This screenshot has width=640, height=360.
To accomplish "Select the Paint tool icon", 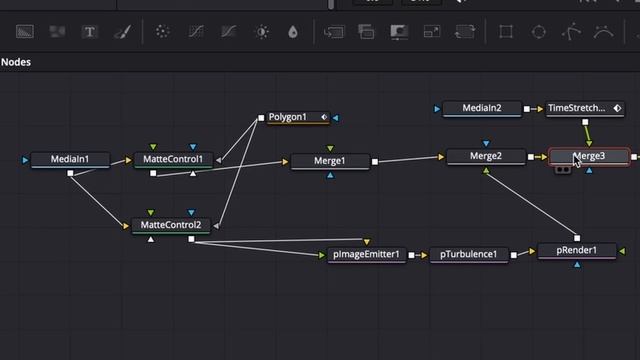I will (x=122, y=31).
